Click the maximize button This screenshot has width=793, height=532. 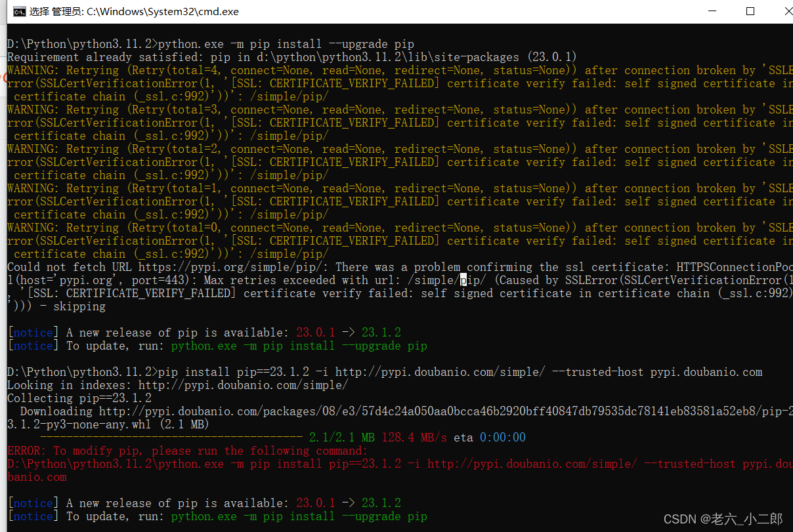(x=750, y=11)
